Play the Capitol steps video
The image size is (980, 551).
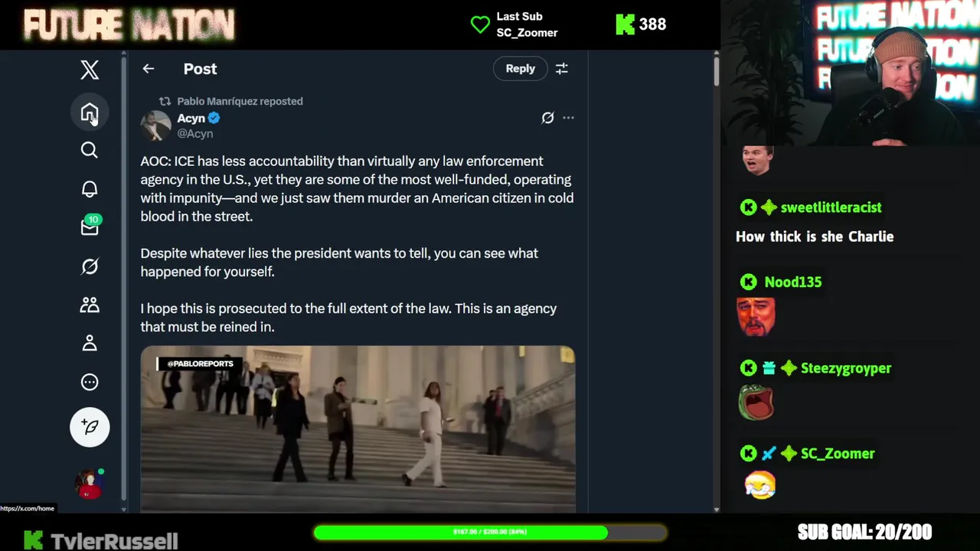click(x=358, y=429)
